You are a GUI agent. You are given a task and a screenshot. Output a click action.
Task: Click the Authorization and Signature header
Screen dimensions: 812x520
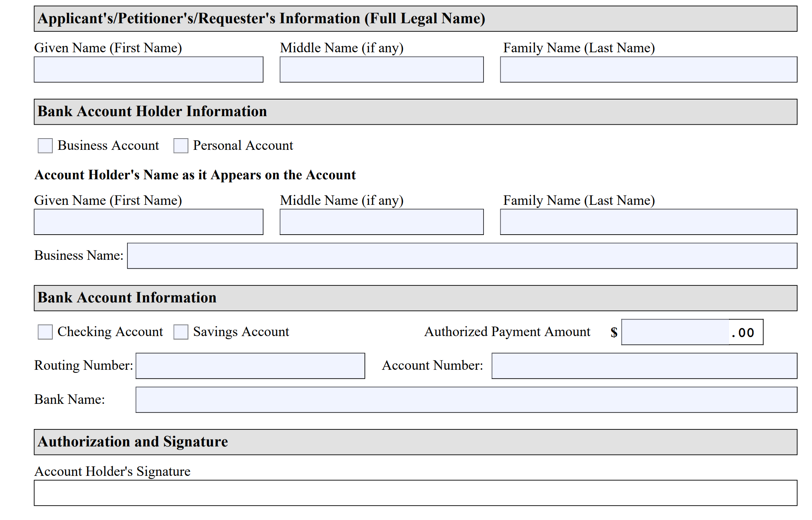(x=415, y=442)
